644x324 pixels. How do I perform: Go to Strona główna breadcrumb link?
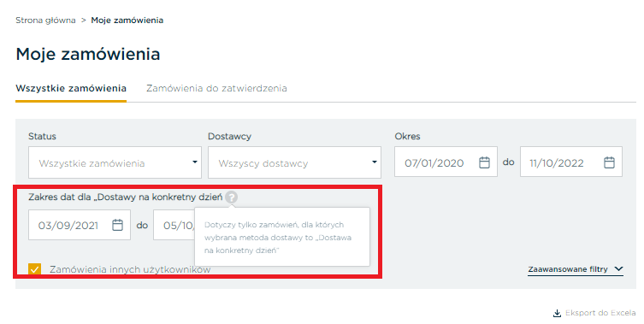pos(45,21)
